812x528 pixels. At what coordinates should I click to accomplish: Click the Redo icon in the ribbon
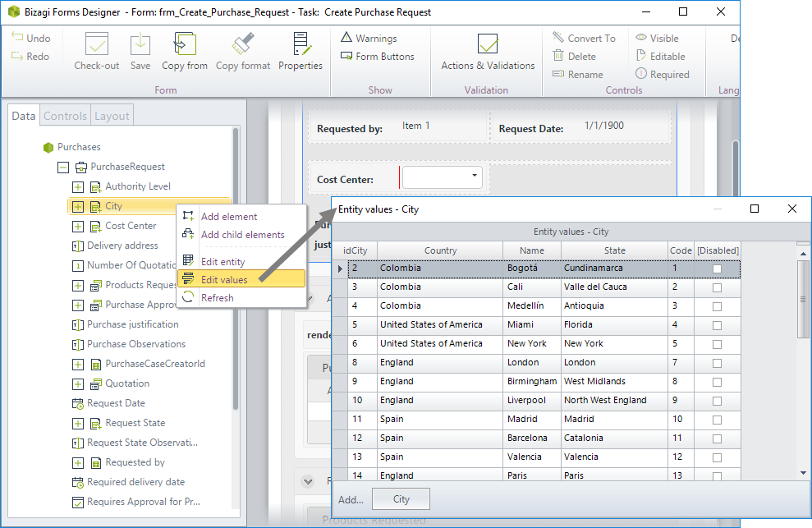point(17,56)
